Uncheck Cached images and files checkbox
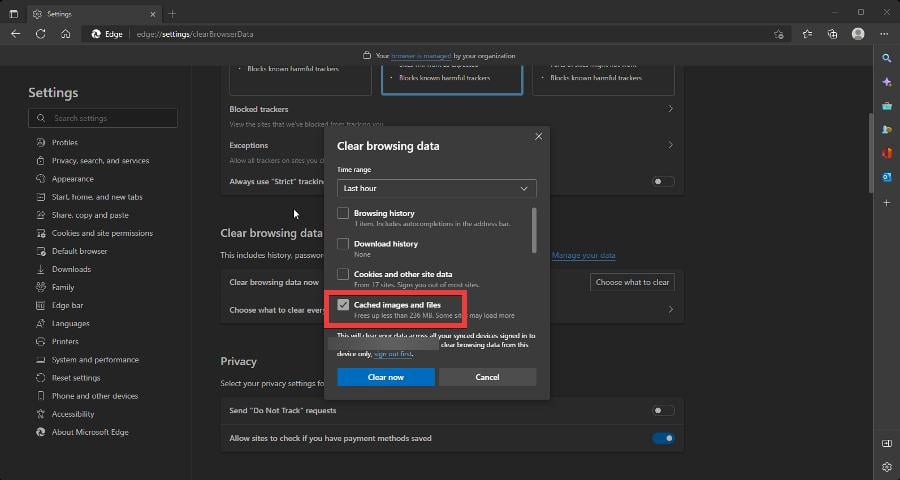 click(343, 305)
